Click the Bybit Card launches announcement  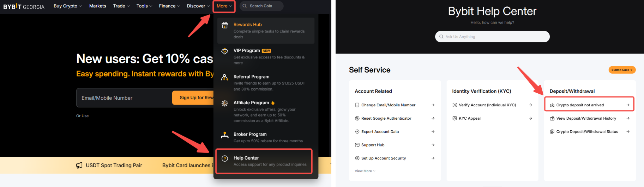pos(188,165)
